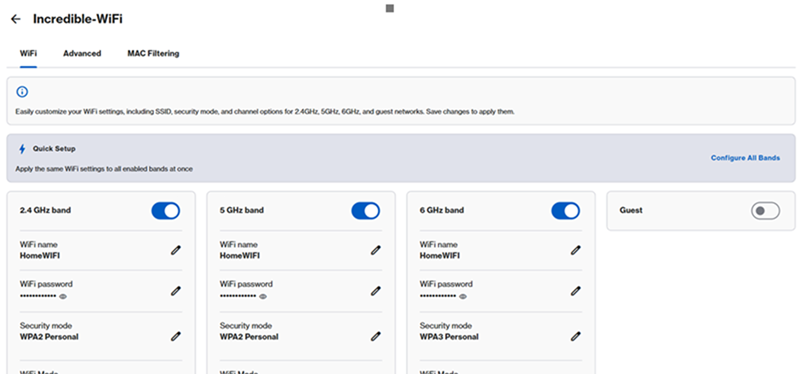Click the Quick Setup heading
Image resolution: width=800 pixels, height=374 pixels.
click(54, 149)
